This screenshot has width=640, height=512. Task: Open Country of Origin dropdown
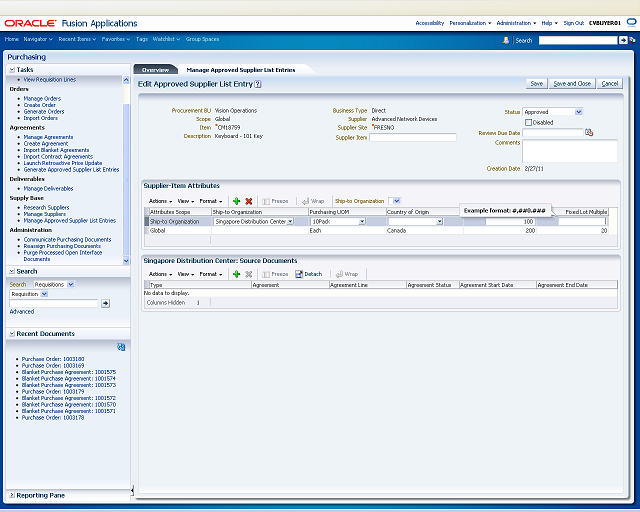[x=439, y=221]
